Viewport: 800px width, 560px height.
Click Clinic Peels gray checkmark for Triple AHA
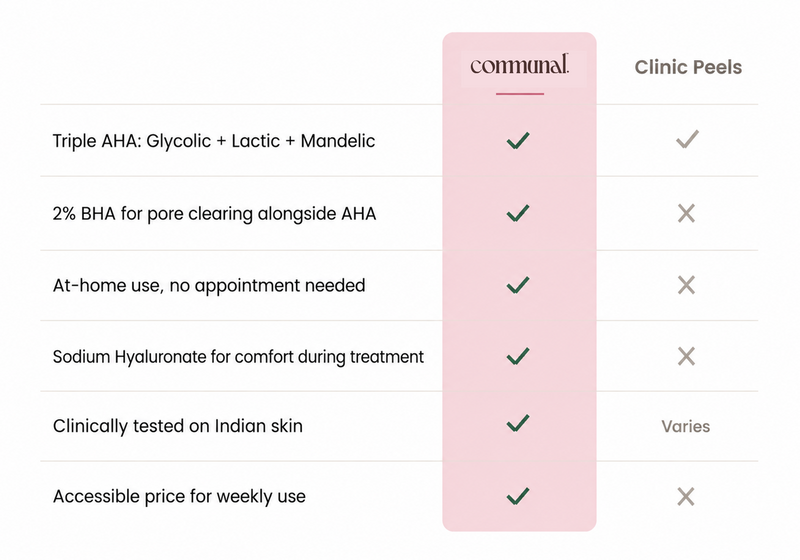(687, 139)
